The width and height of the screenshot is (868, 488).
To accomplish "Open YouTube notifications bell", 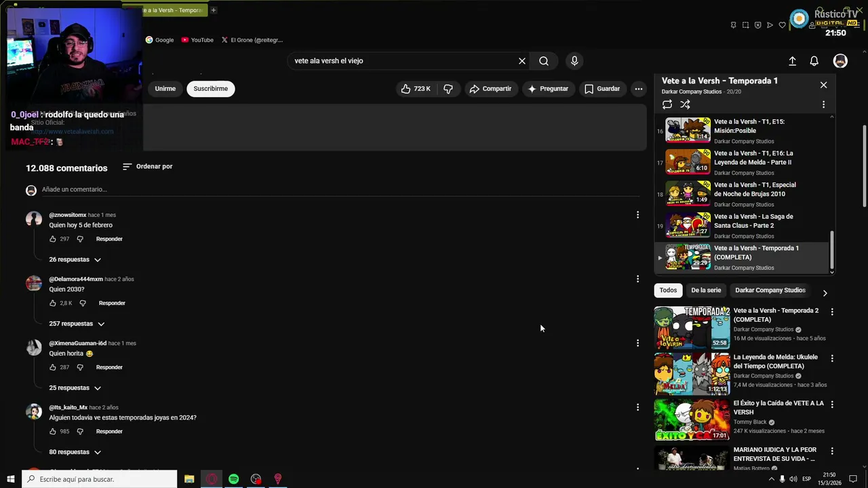I will pos(814,61).
